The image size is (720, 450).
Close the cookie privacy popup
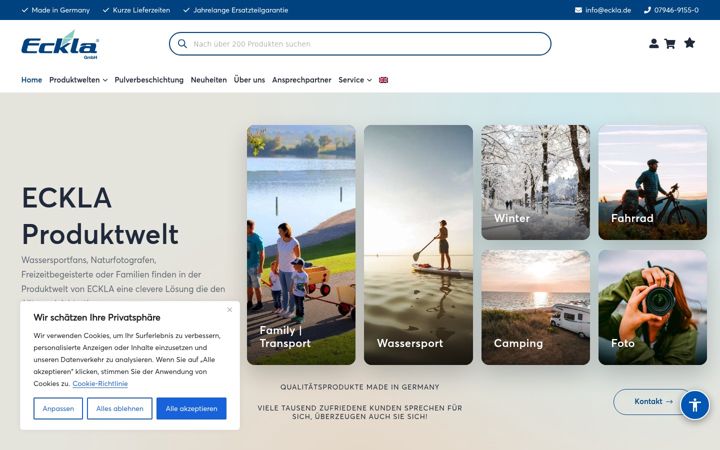[x=230, y=309]
